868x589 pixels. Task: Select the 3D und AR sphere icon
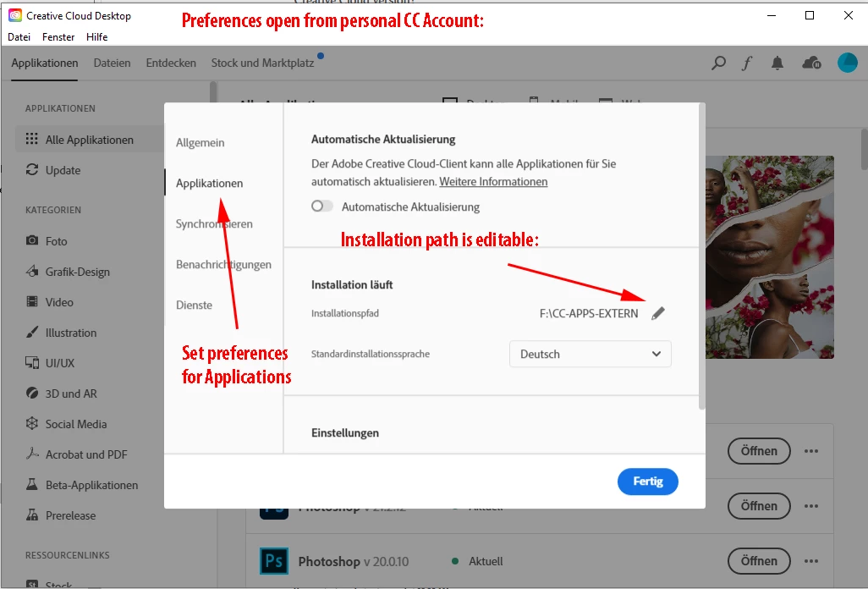pyautogui.click(x=32, y=393)
